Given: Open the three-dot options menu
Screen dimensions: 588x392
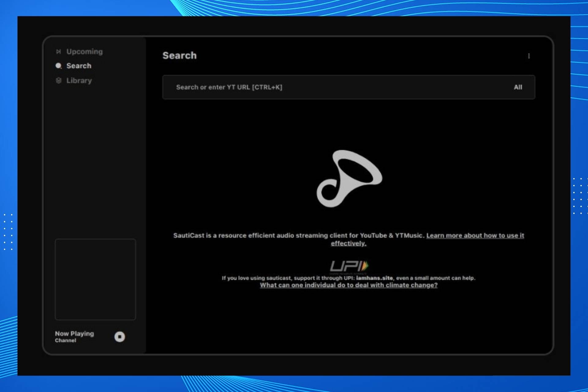Looking at the screenshot, I should [529, 56].
